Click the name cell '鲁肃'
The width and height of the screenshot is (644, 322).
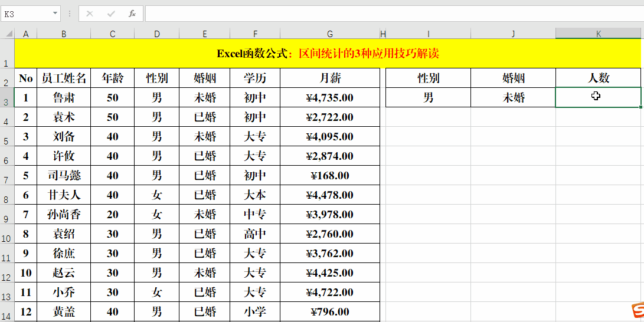(x=64, y=98)
